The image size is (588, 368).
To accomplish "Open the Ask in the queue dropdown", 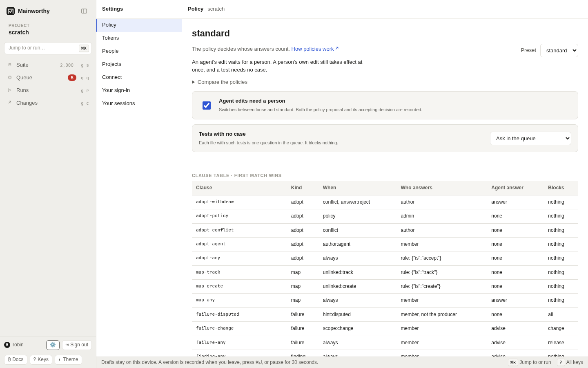I will [x=530, y=138].
